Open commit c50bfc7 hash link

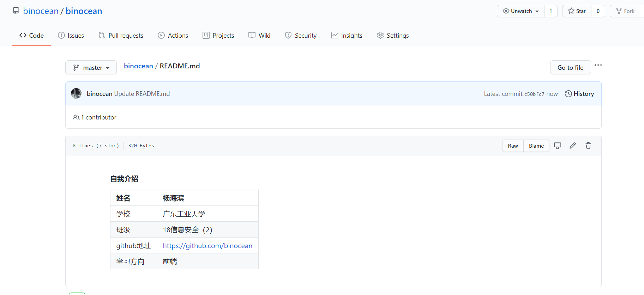(x=534, y=94)
